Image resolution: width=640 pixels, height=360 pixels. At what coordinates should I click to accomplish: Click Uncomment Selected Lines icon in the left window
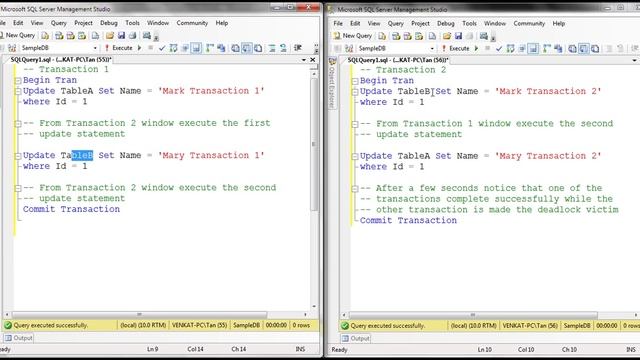click(283, 48)
